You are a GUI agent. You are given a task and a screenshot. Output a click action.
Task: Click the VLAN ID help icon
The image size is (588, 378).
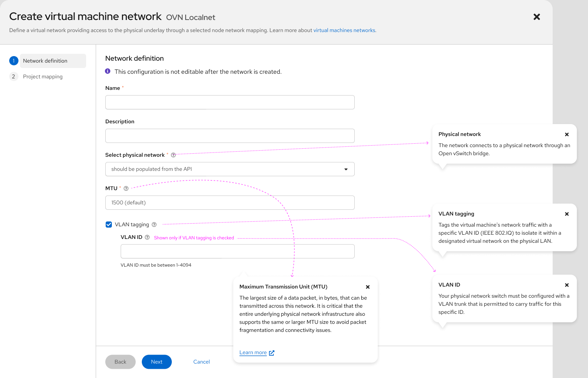pyautogui.click(x=147, y=237)
